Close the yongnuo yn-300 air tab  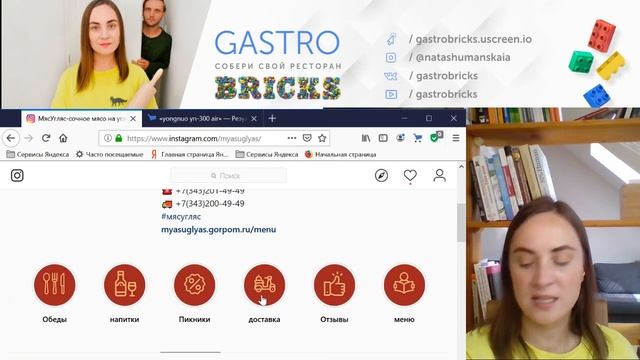(x=254, y=119)
